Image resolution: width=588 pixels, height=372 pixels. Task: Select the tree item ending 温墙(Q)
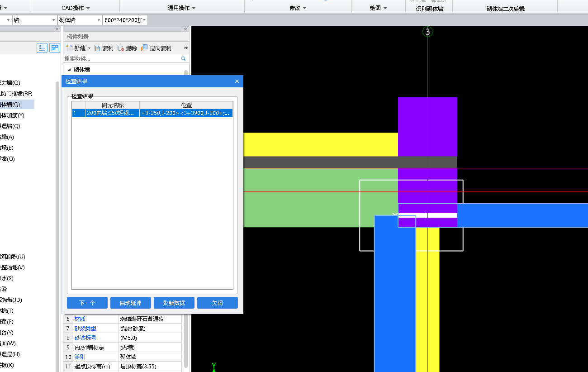(10, 126)
